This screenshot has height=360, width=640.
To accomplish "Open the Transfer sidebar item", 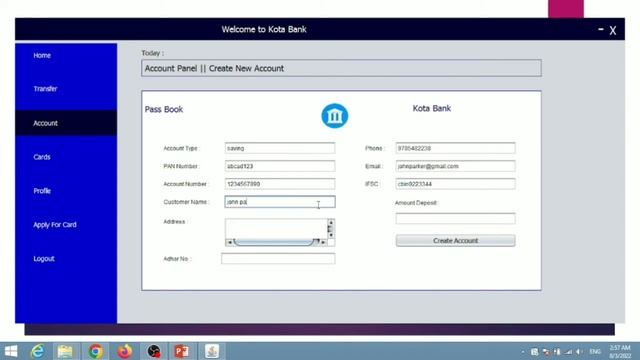I will (45, 89).
